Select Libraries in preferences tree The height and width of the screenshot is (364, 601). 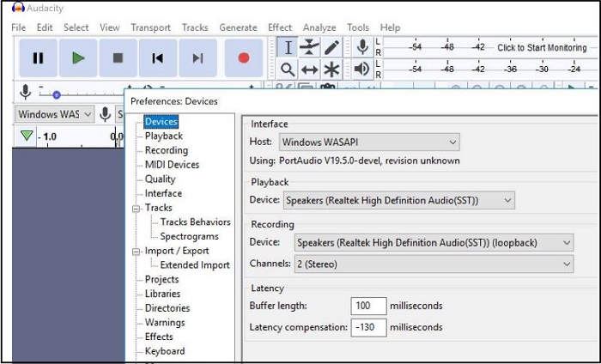[162, 294]
